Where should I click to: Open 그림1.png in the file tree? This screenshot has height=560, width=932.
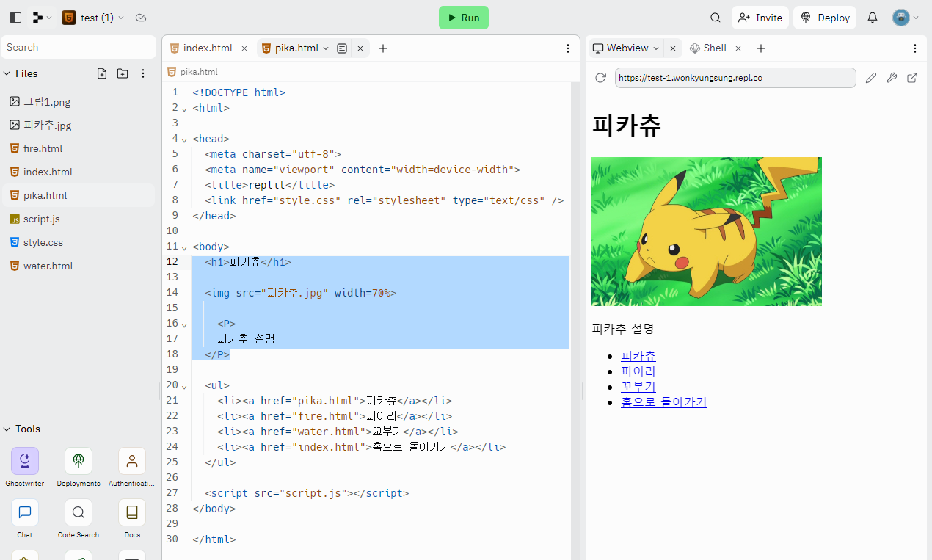[x=78, y=102]
